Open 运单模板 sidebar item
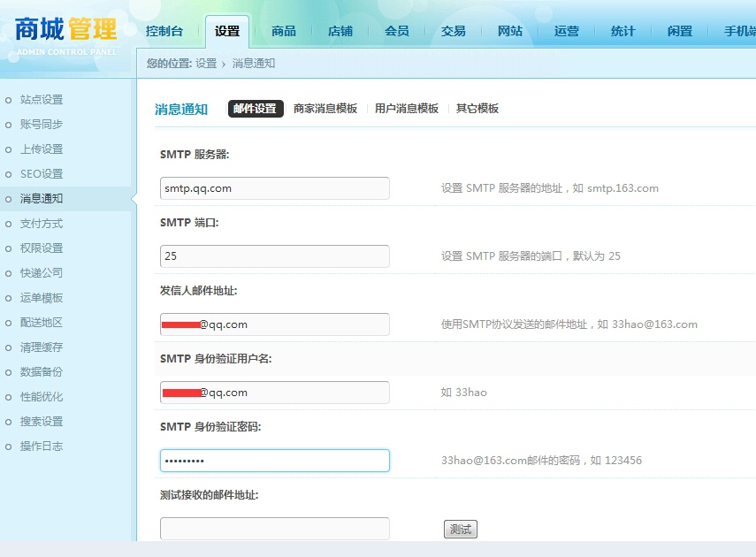Viewport: 756px width, 557px height. tap(42, 298)
